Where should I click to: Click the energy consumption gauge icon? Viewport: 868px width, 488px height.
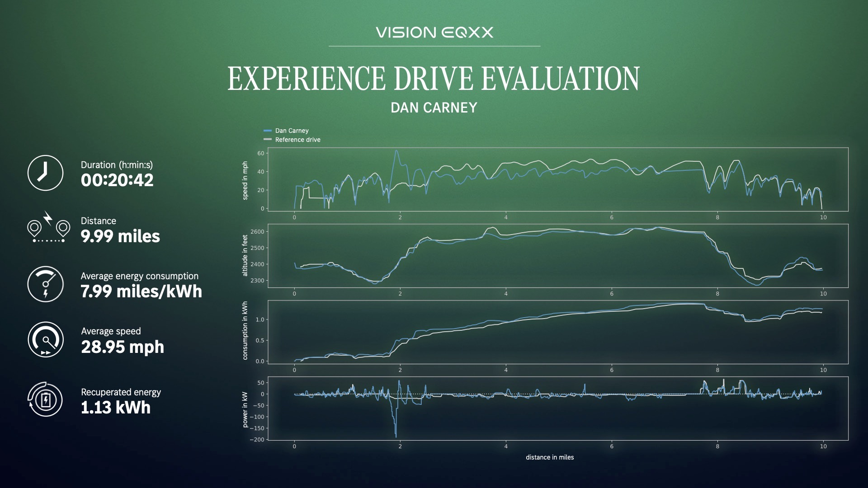pyautogui.click(x=45, y=284)
